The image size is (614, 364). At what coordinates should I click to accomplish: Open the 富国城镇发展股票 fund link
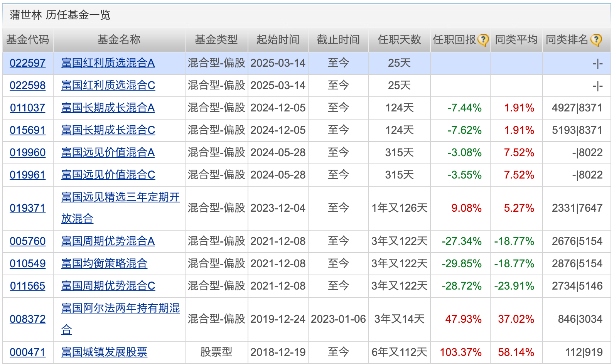pos(104,352)
